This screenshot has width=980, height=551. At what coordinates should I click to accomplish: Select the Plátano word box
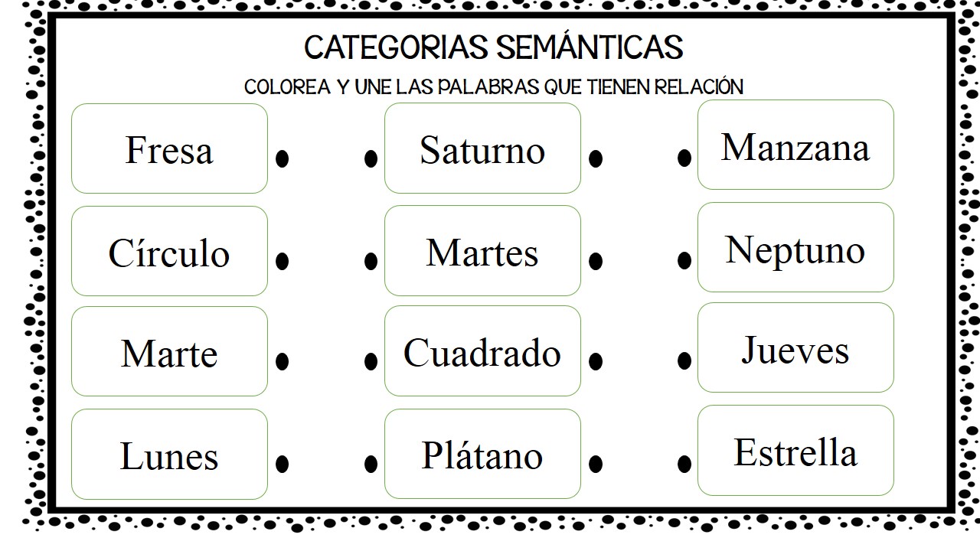point(482,455)
